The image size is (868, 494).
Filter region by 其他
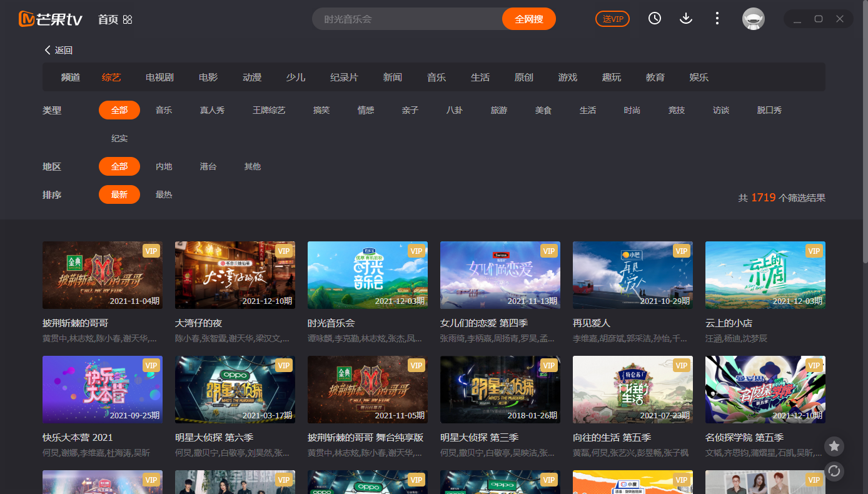click(253, 166)
